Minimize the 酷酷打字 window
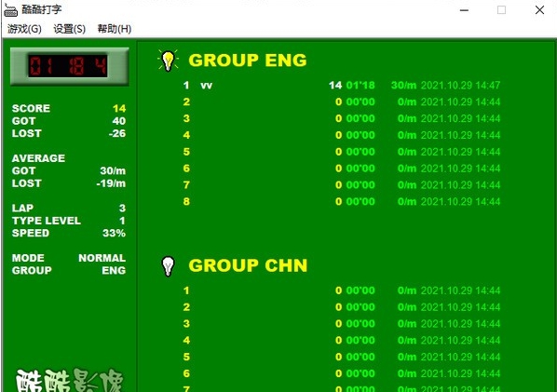This screenshot has width=557, height=392. tap(464, 10)
